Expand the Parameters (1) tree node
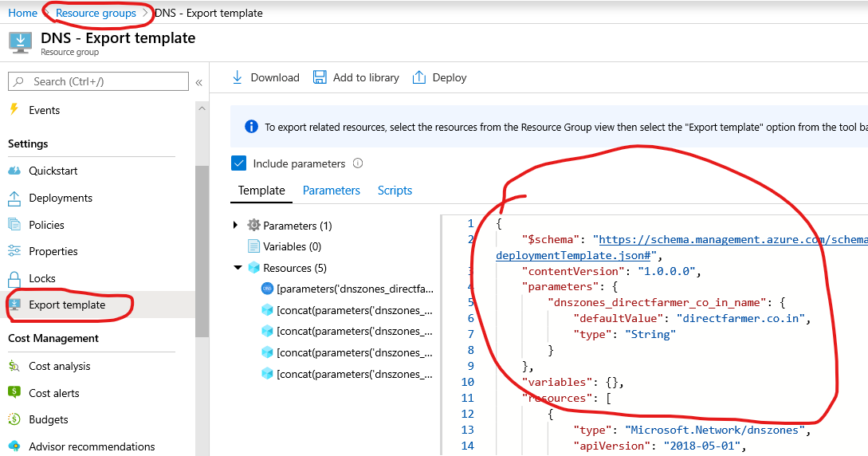 (x=235, y=225)
